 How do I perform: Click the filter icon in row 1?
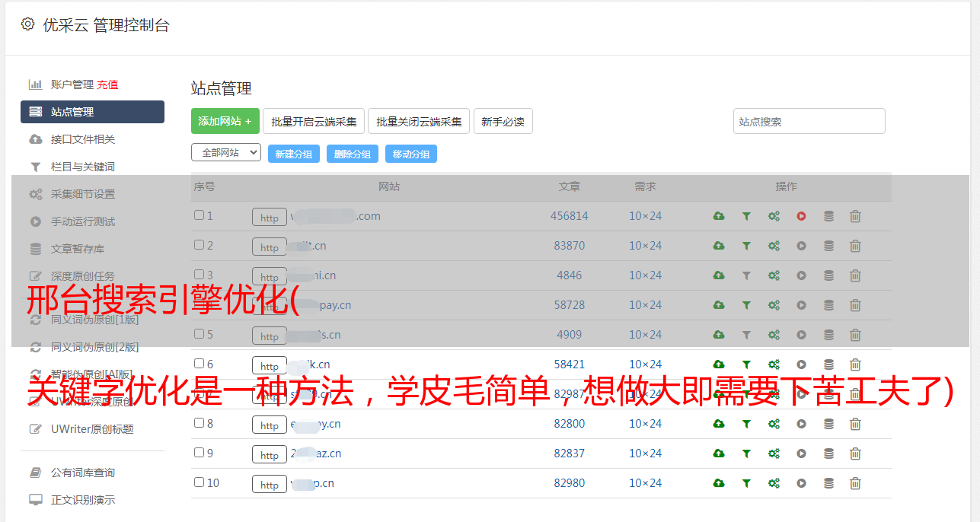point(746,216)
